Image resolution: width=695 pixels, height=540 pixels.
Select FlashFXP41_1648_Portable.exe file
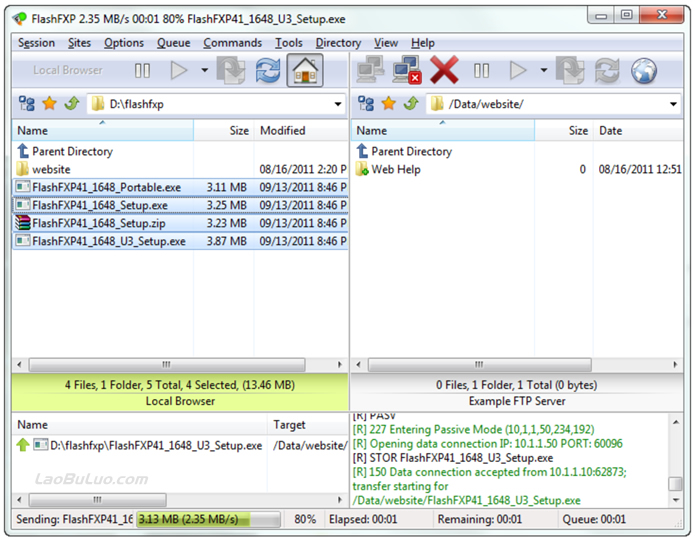tap(180, 187)
